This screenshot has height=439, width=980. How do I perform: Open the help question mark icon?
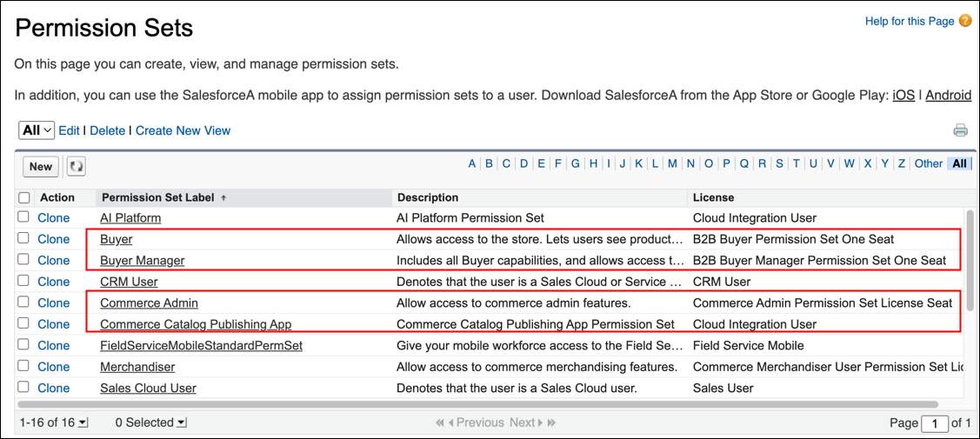[965, 21]
